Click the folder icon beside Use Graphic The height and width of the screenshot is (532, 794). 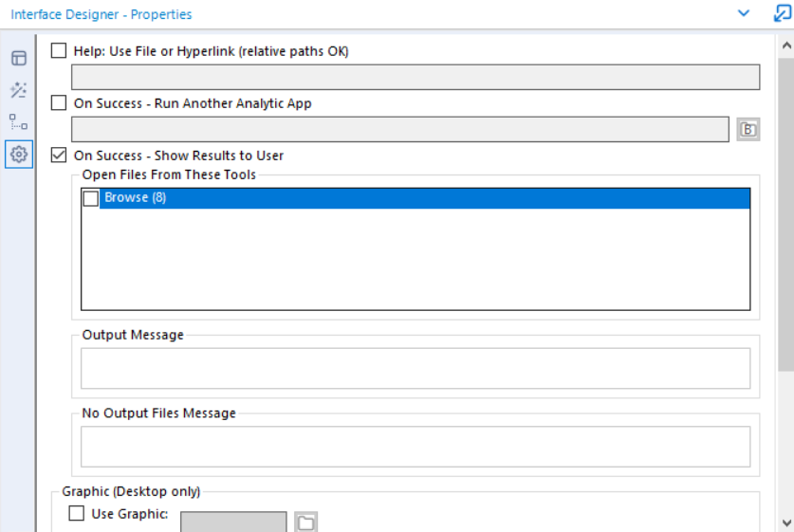[305, 523]
